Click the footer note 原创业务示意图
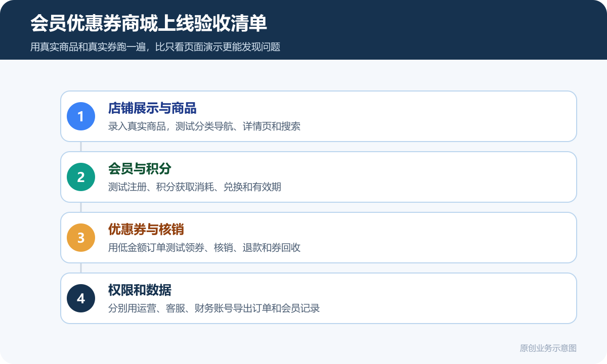The width and height of the screenshot is (607, 364). (548, 348)
